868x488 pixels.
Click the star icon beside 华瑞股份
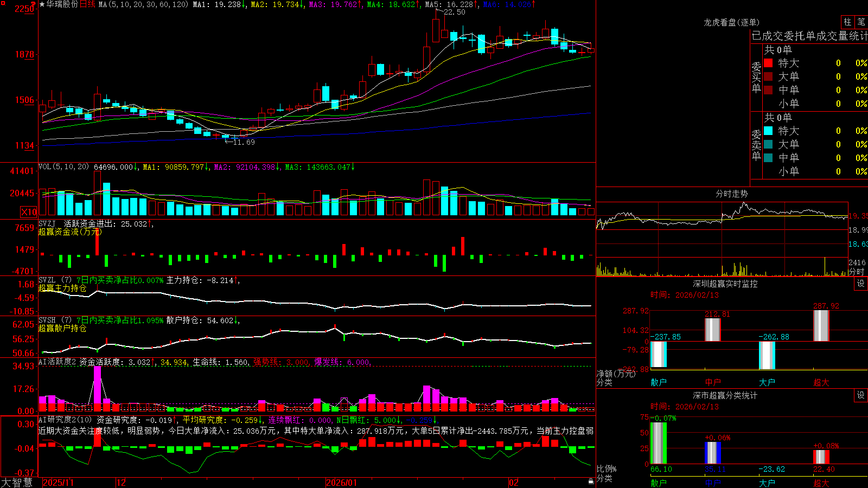point(42,4)
